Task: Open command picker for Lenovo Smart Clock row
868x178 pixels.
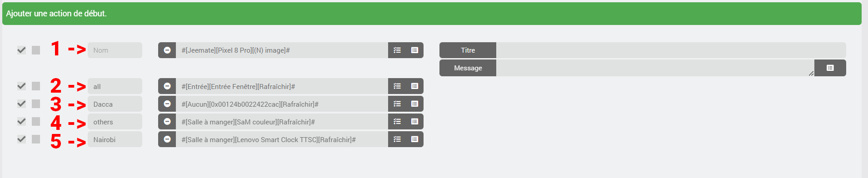Action: 414,139
